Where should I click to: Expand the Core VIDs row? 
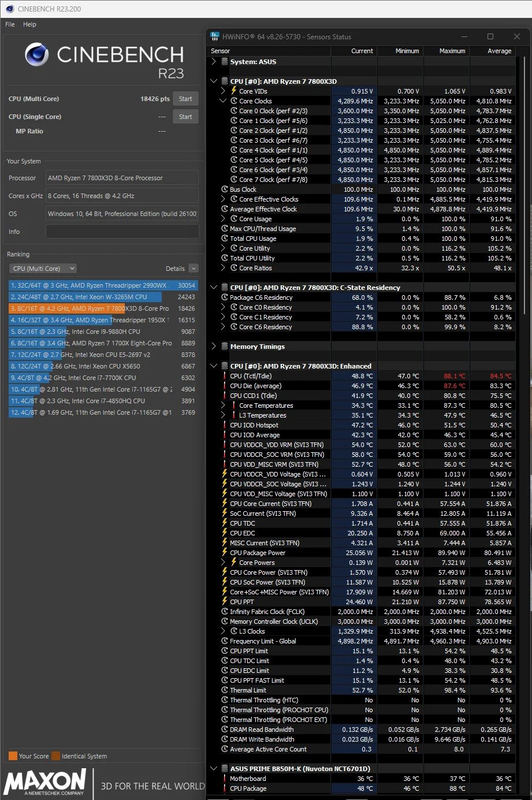pos(223,91)
